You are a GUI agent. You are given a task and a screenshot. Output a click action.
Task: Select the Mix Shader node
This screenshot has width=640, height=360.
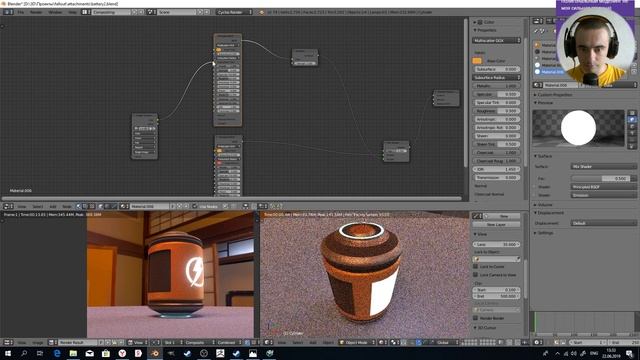pyautogui.click(x=396, y=151)
